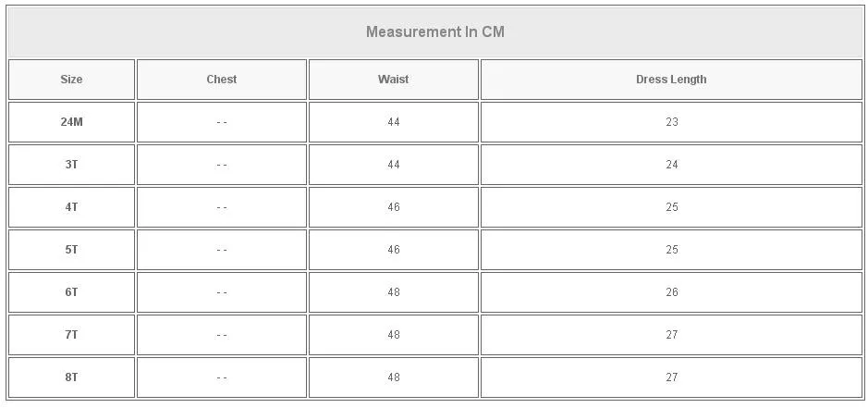Select the 3T dress length value 24
The image size is (868, 408).
pos(672,165)
